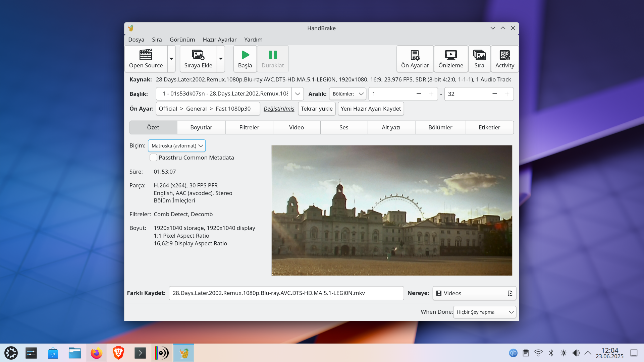Open the audio app icon in taskbar
Screen dimensions: 644x362
click(x=162, y=353)
